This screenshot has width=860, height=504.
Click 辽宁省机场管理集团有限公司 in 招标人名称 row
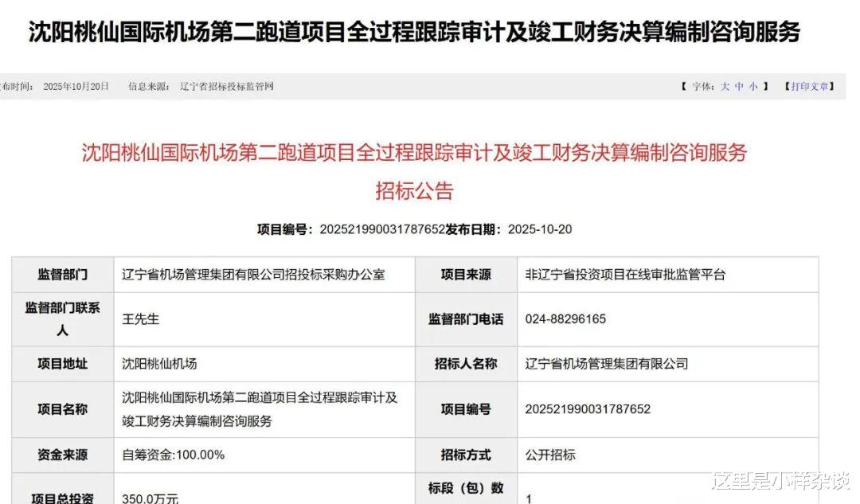(x=607, y=364)
